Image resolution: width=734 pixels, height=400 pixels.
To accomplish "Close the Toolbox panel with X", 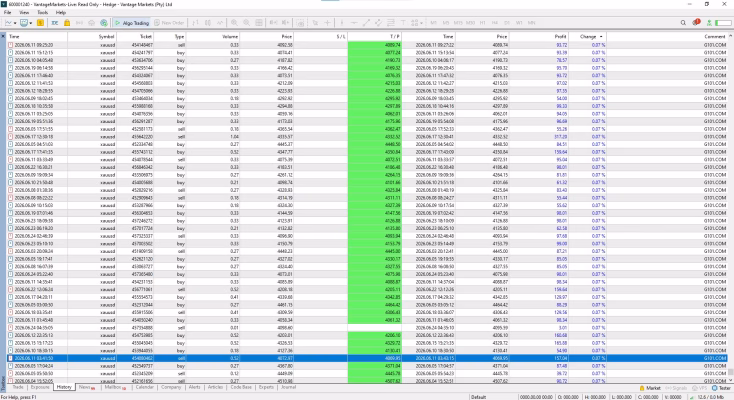I will tap(3, 36).
